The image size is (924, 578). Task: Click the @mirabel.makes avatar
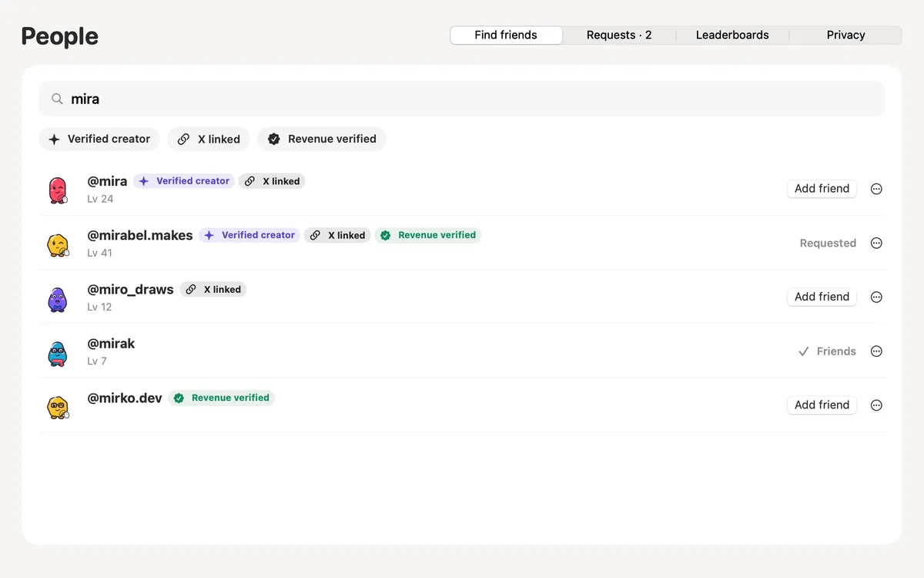click(x=58, y=244)
